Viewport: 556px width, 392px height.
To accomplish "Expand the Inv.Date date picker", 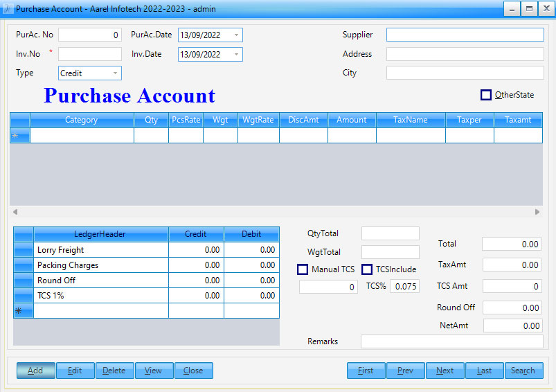I will pos(236,54).
